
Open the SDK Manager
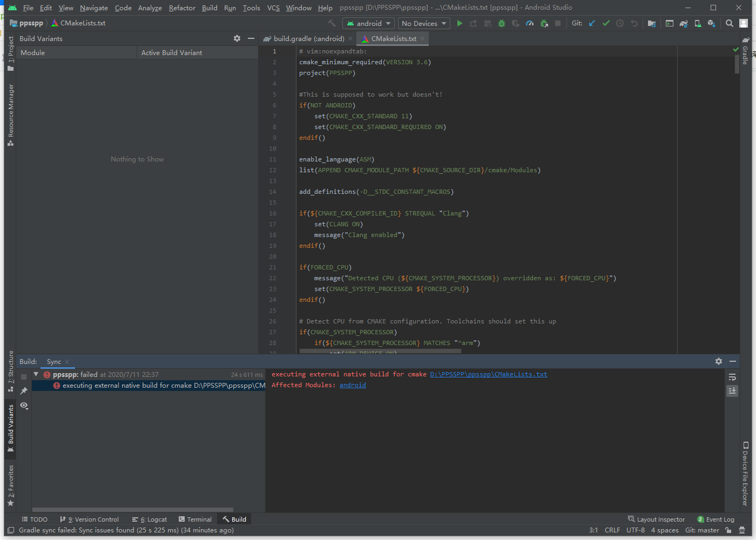click(711, 23)
